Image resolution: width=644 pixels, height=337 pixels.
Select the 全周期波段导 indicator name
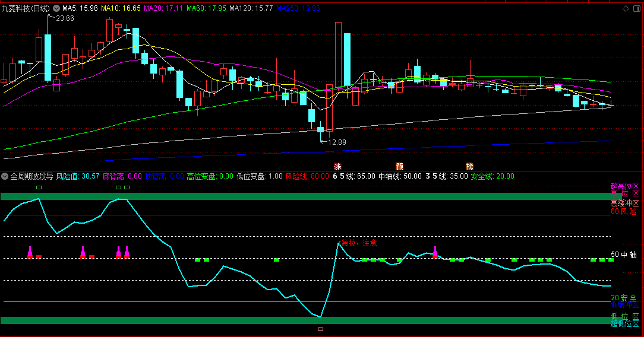coord(31,176)
